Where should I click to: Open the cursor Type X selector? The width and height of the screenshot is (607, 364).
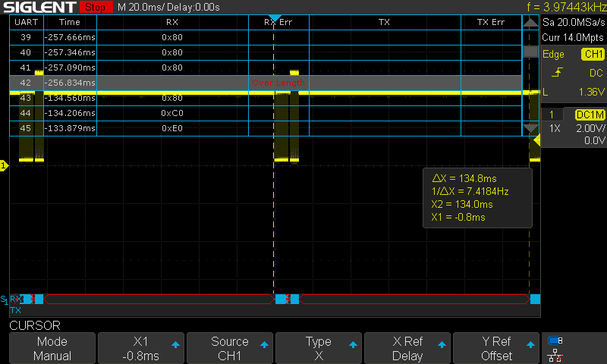click(318, 349)
